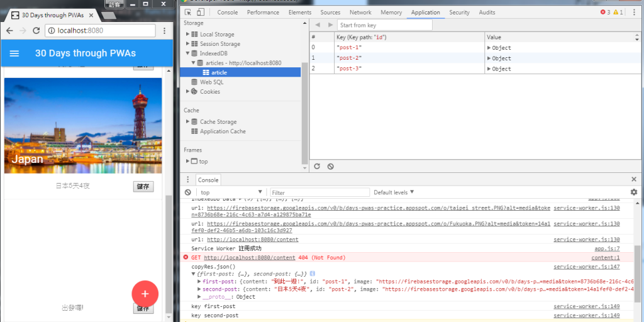Select the inspect element tool in DevTools
The height and width of the screenshot is (322, 644).
click(x=188, y=13)
